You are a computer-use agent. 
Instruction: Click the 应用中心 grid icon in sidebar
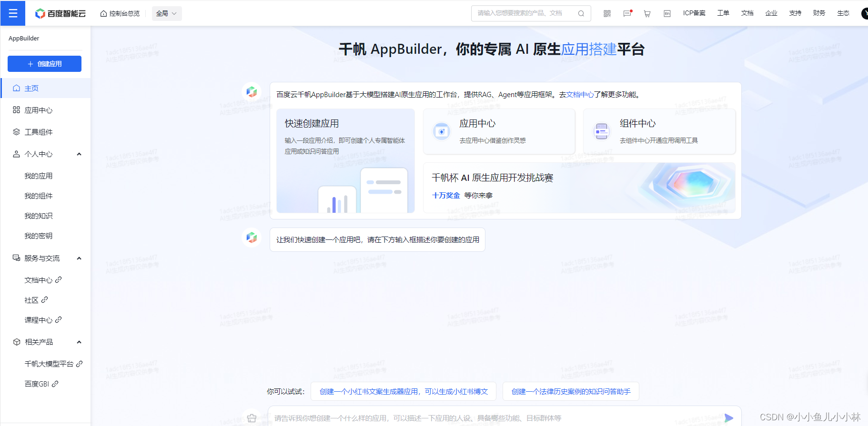16,110
